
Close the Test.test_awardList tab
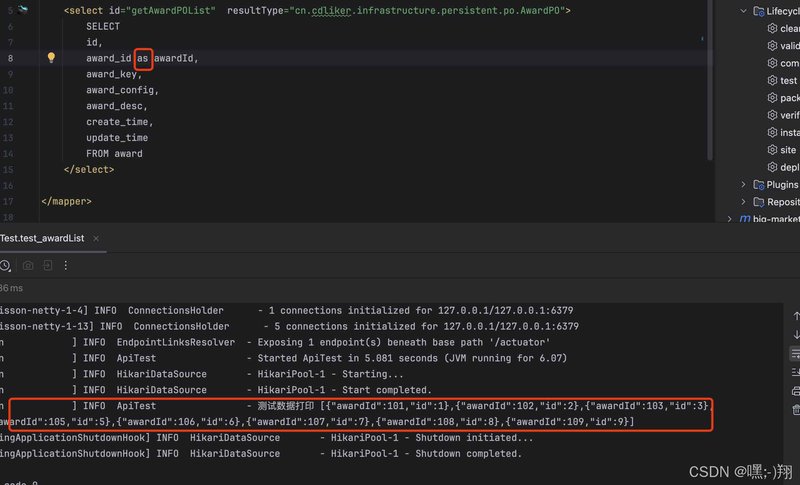[96, 238]
